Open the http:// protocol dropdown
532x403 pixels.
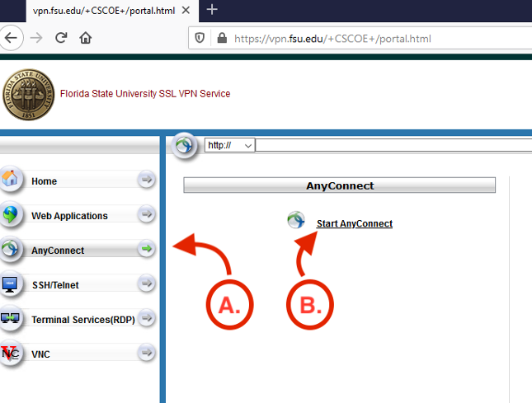(229, 145)
